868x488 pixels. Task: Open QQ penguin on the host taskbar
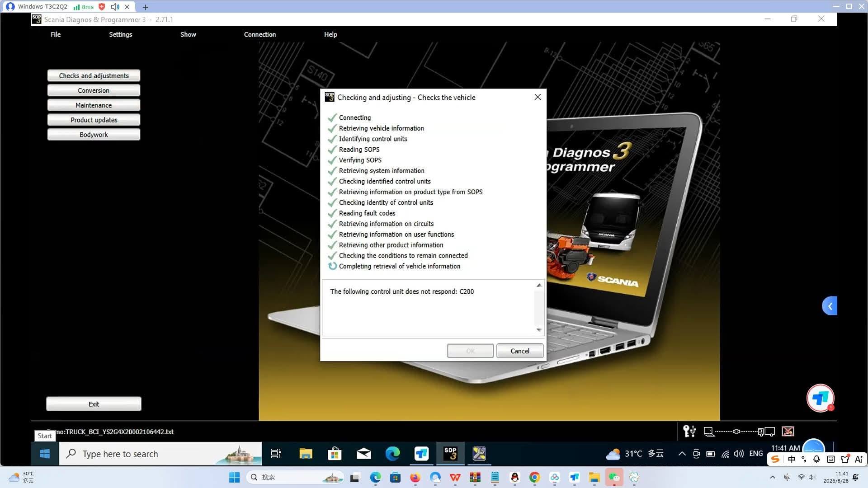514,477
